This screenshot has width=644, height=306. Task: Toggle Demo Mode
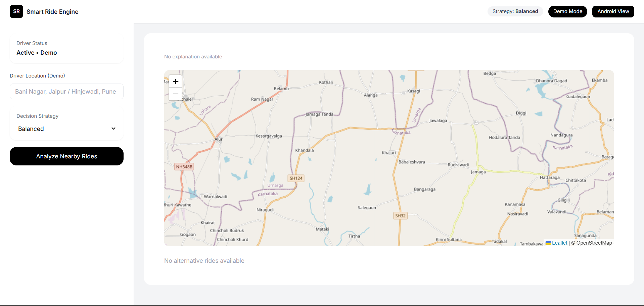point(567,11)
